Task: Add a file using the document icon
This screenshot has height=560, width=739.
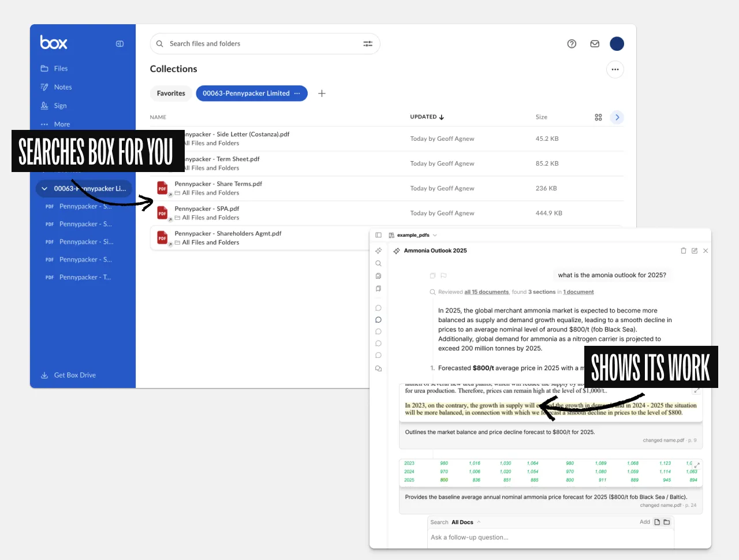Action: [657, 522]
